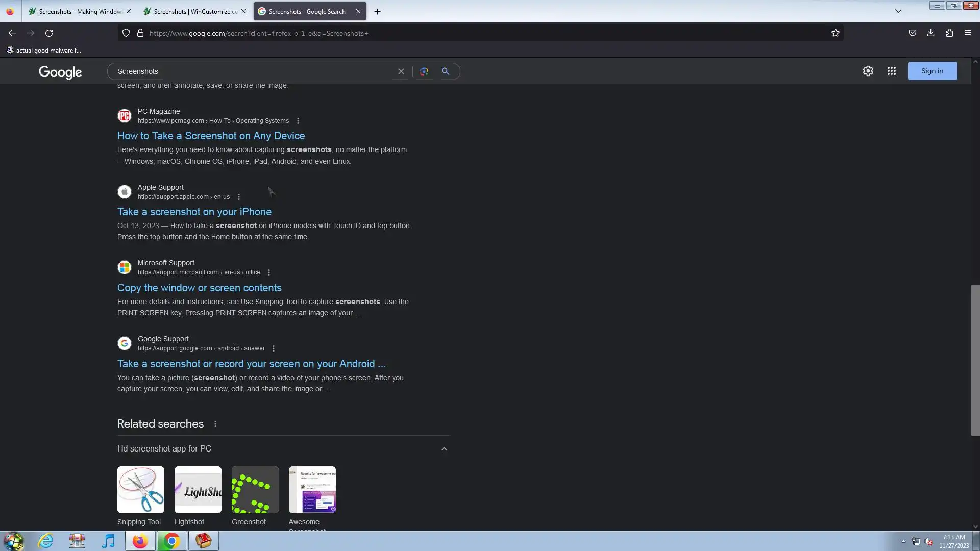Click the Sign in button
The height and width of the screenshot is (551, 980).
[932, 71]
